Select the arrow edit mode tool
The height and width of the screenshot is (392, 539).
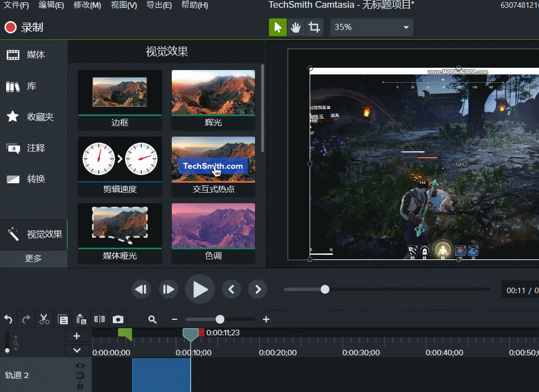pos(278,27)
